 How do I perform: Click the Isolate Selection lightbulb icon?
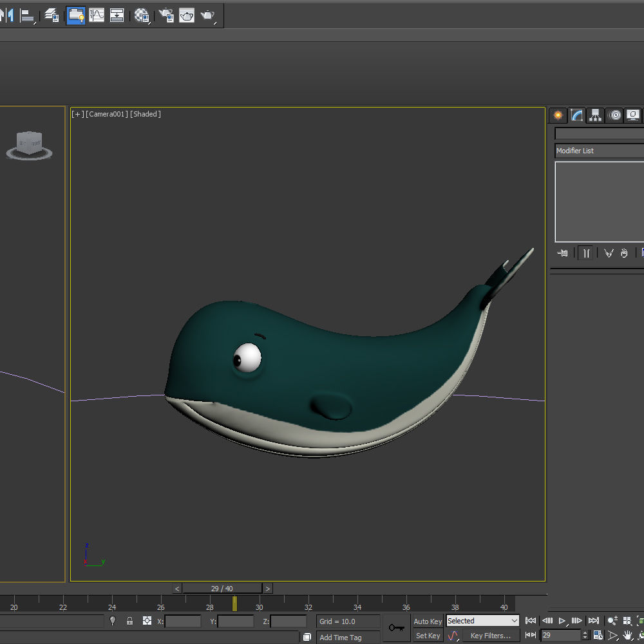tap(113, 621)
